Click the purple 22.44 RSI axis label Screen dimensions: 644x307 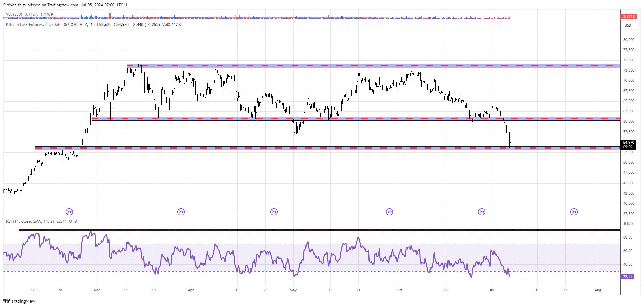click(628, 277)
